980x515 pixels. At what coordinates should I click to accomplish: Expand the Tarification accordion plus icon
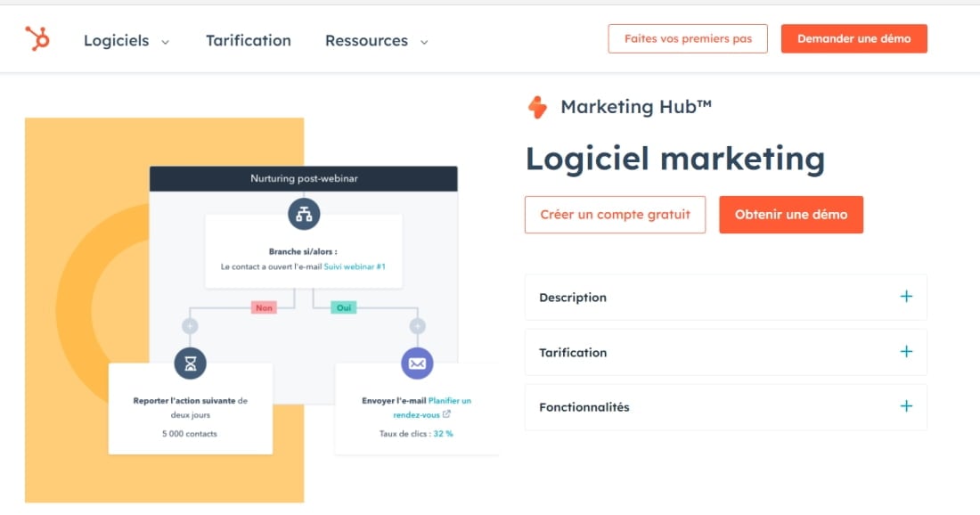pyautogui.click(x=906, y=351)
